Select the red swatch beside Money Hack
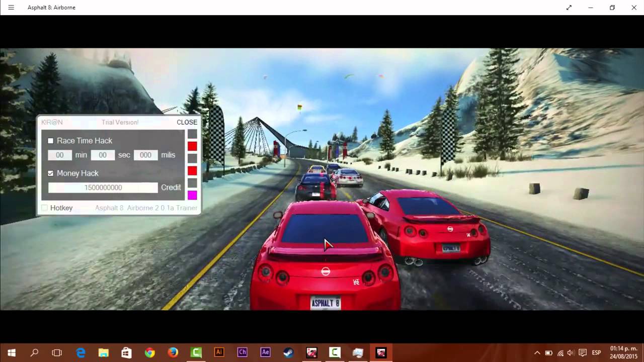This screenshot has height=362, width=644. click(x=192, y=171)
